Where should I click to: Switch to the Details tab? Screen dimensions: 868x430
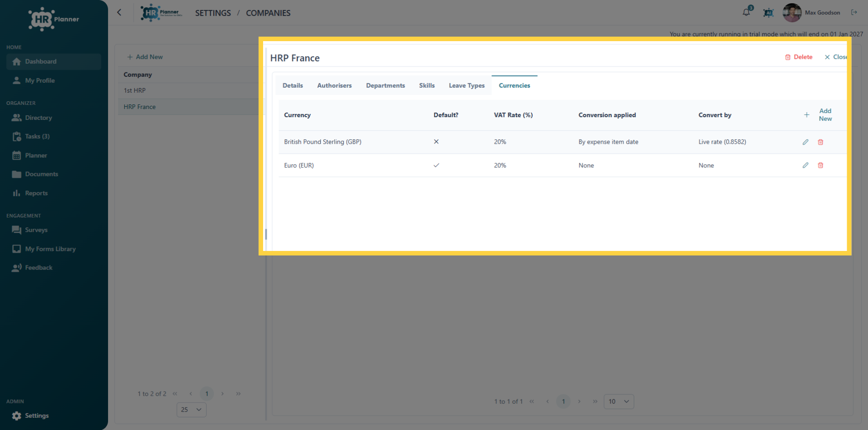(x=292, y=85)
